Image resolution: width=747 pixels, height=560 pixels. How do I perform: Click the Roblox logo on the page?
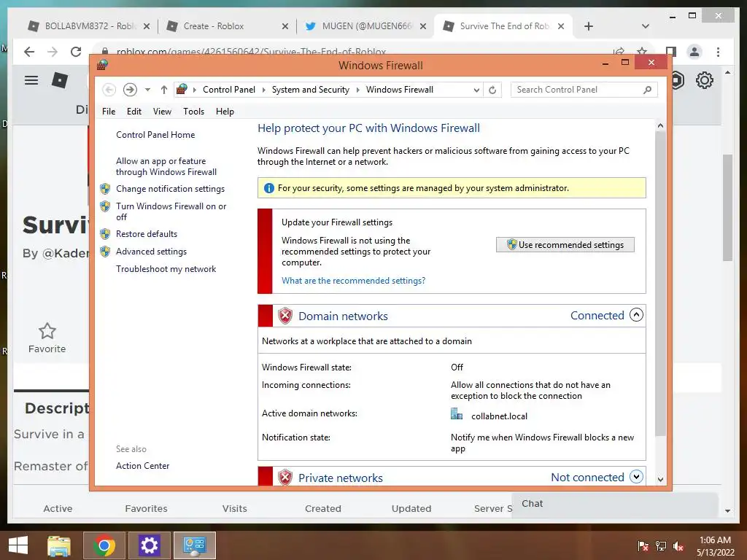60,80
